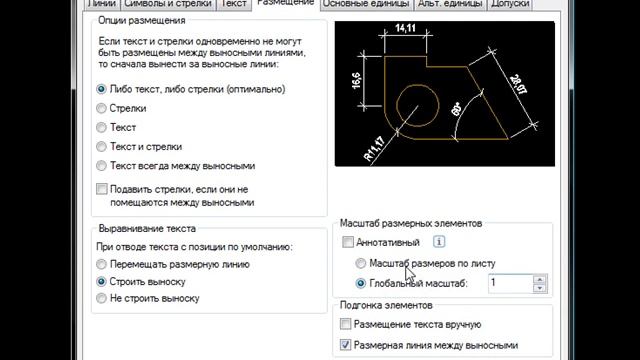Click the global scale value field
640x360 pixels.
[x=510, y=283]
